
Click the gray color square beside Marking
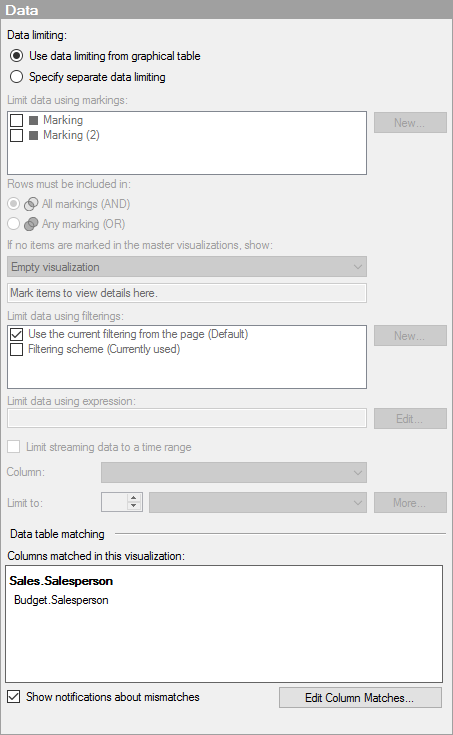click(x=33, y=120)
